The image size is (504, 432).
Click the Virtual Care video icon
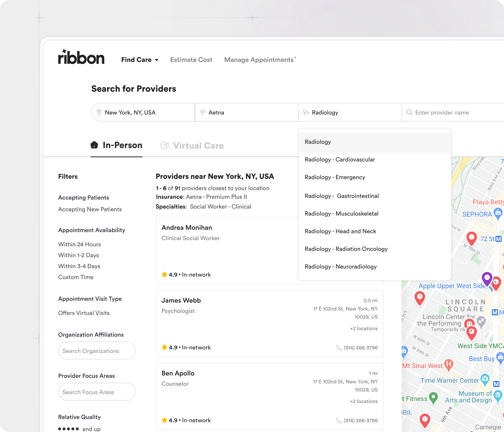point(165,145)
